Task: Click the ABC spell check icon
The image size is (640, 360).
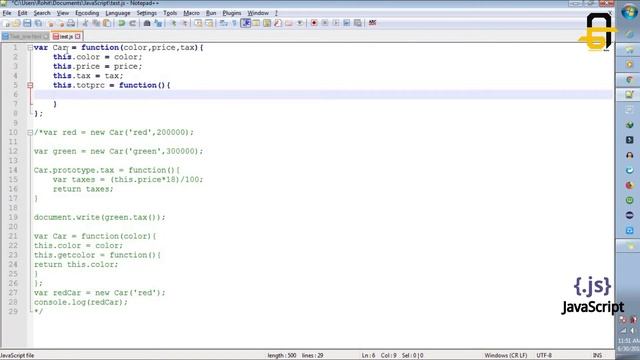Action: click(372, 23)
